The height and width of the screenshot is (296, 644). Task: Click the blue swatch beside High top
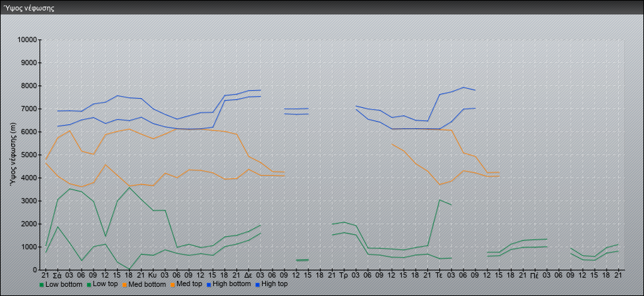[x=257, y=284]
